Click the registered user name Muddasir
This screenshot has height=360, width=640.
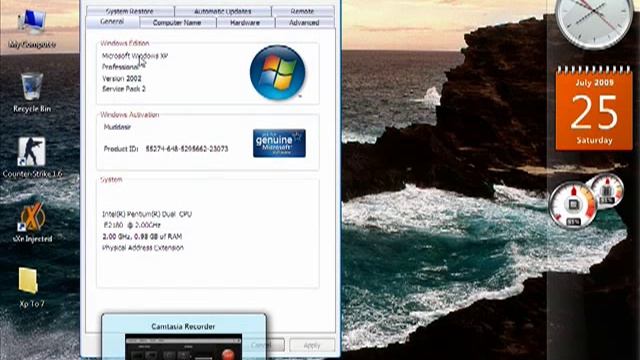click(118, 127)
